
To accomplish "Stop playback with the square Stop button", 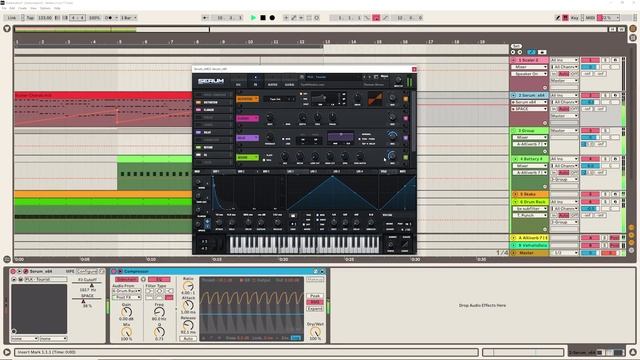I will [x=263, y=18].
